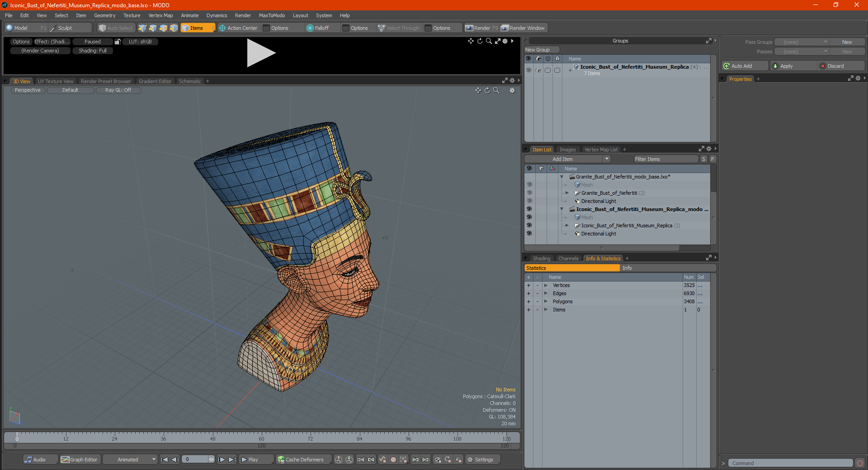Go to first frame transport button
The image size is (868, 470).
pos(165,460)
